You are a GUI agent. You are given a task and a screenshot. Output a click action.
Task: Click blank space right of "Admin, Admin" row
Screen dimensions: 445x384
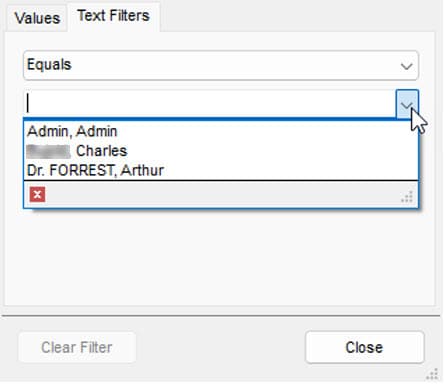[267, 131]
